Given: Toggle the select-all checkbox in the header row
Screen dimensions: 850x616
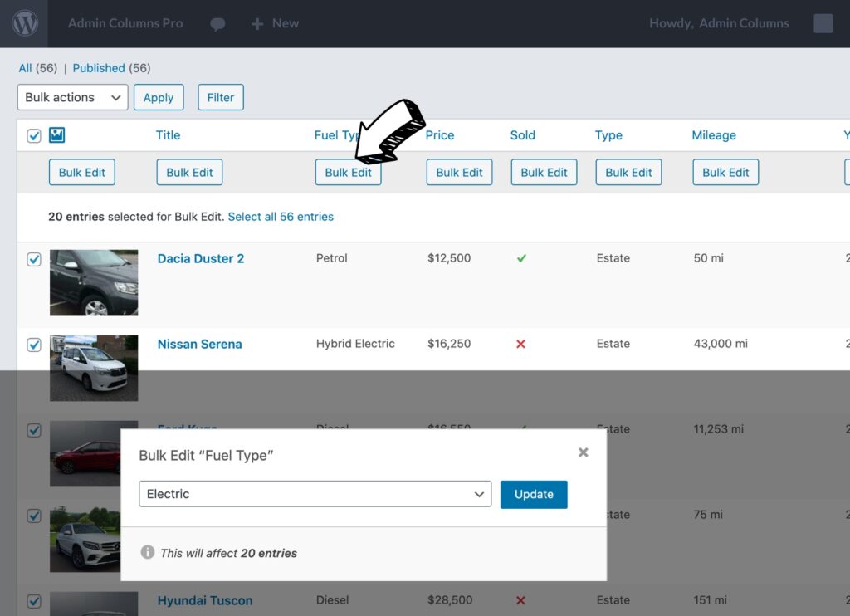Looking at the screenshot, I should (33, 134).
